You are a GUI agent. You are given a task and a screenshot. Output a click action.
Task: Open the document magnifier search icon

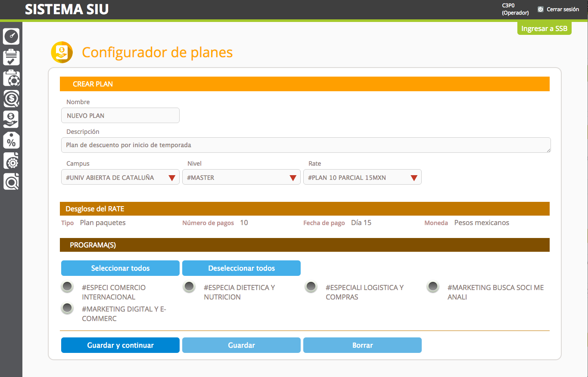(x=12, y=182)
